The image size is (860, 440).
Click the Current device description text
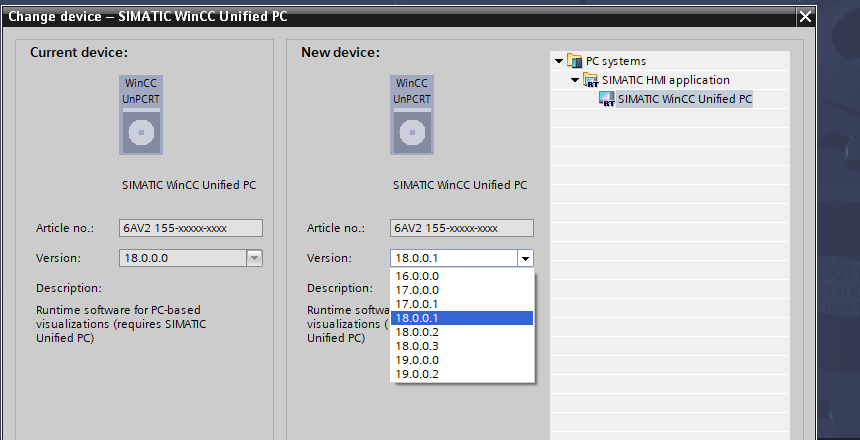point(121,324)
